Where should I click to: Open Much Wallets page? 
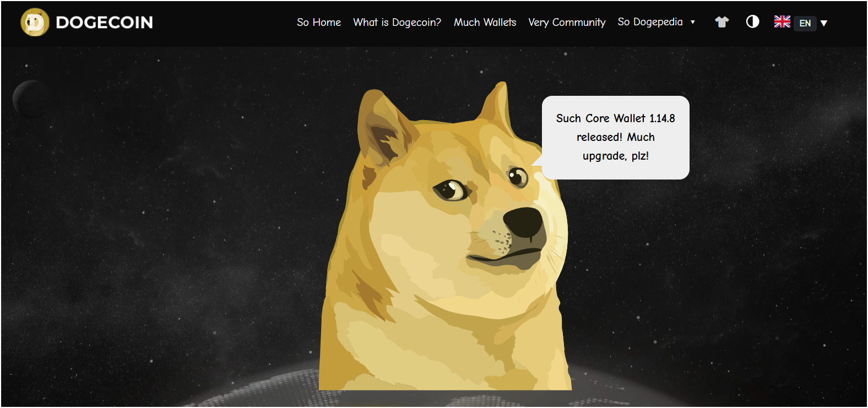(x=485, y=22)
